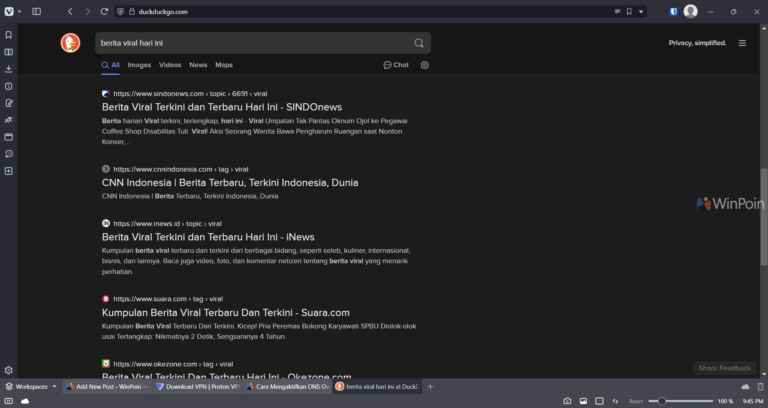Screen dimensions: 768x408
Task: Open the Reading List panel
Action: pos(8,52)
